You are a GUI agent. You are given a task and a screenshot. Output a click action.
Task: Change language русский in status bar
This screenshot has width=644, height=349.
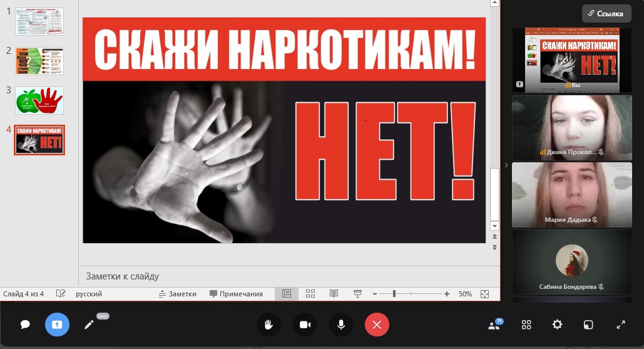click(x=89, y=294)
